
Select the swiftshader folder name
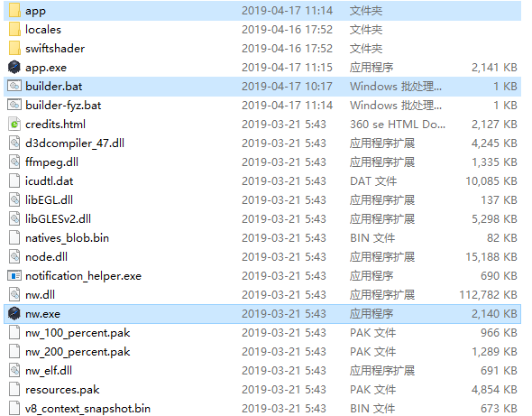point(55,49)
